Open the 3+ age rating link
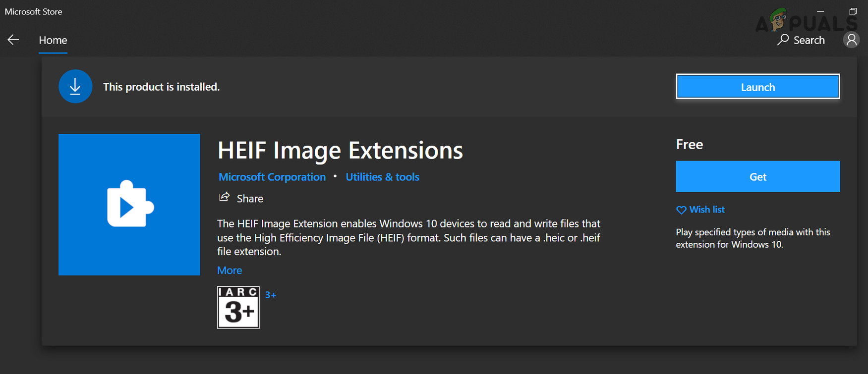The image size is (868, 374). (271, 295)
